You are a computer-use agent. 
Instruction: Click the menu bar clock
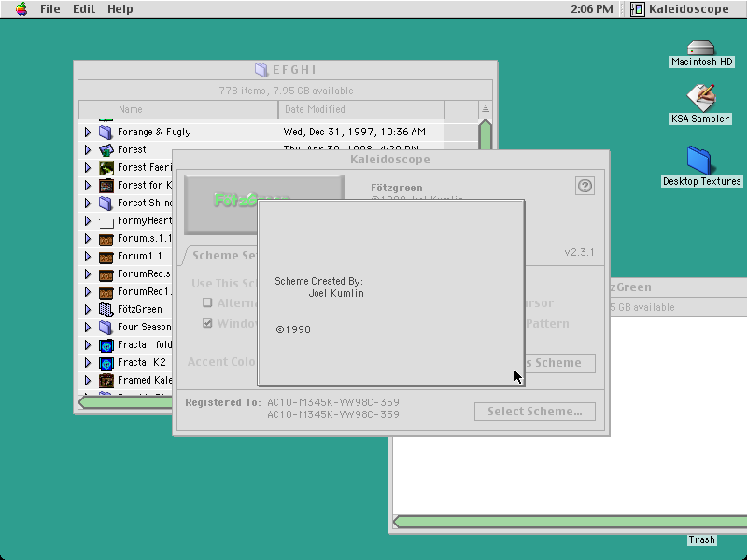click(x=592, y=9)
